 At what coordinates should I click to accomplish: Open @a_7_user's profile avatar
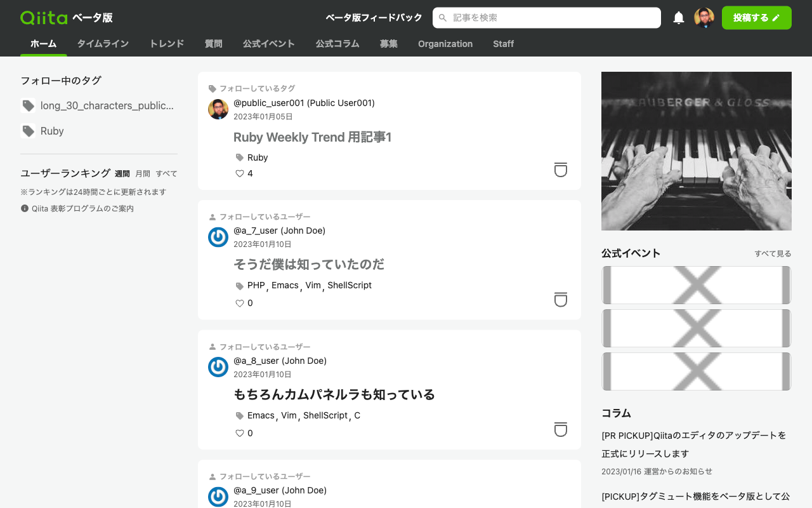218,237
